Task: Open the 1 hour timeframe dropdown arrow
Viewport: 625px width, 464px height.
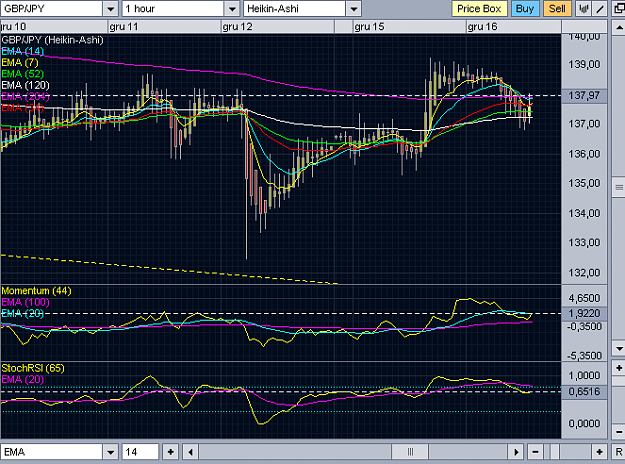Action: pos(232,8)
